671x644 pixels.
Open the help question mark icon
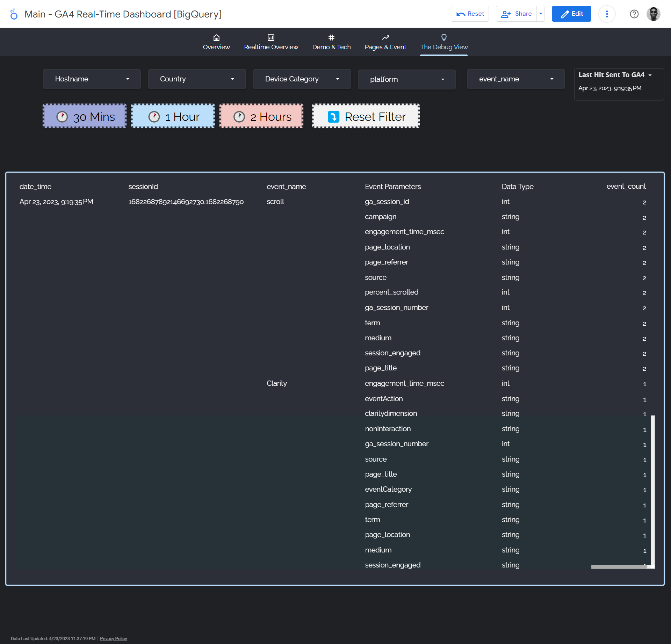(x=634, y=14)
